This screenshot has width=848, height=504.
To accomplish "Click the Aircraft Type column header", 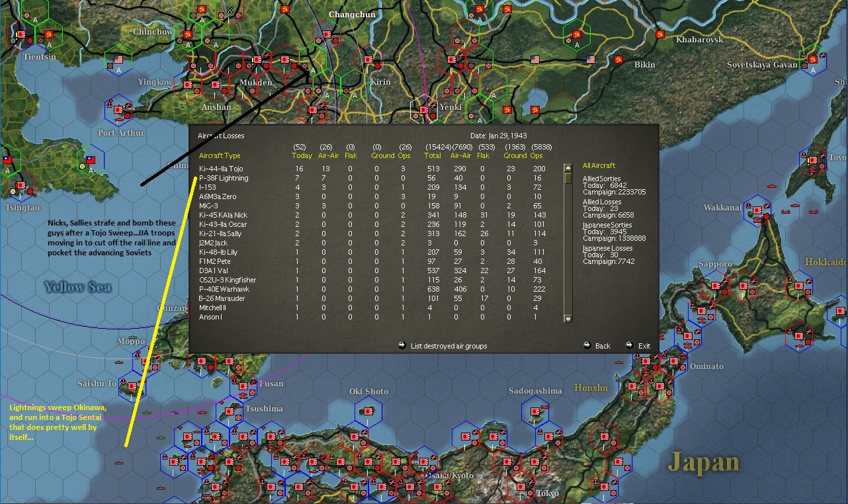I will pos(220,156).
